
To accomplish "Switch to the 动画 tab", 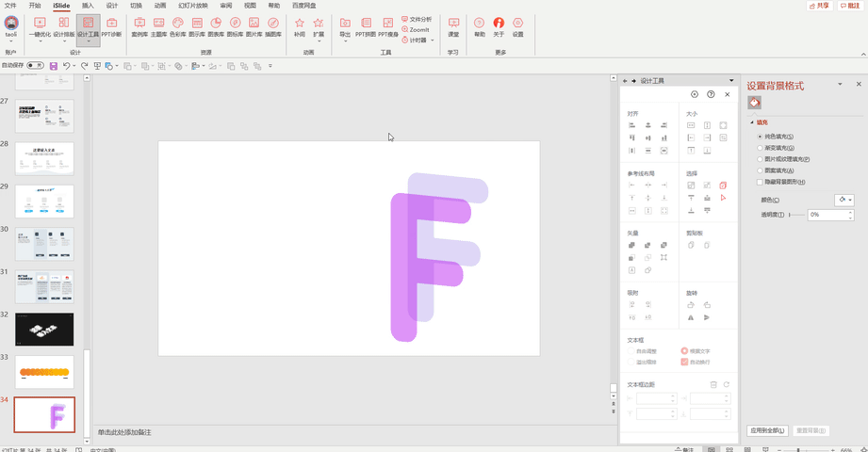I will (x=160, y=6).
